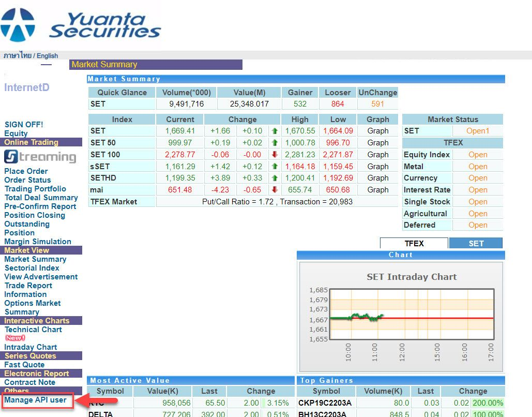Click mai current value 651.48
532x417 pixels.
[x=180, y=190]
